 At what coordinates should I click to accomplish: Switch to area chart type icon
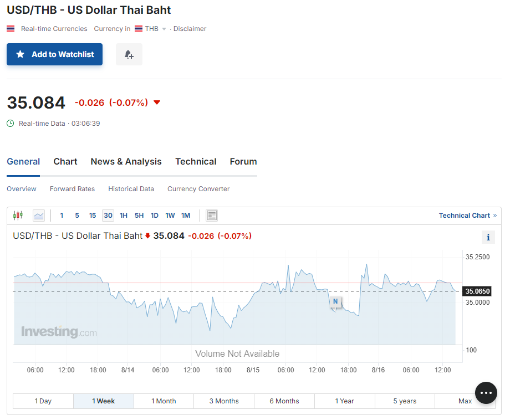pyautogui.click(x=39, y=216)
